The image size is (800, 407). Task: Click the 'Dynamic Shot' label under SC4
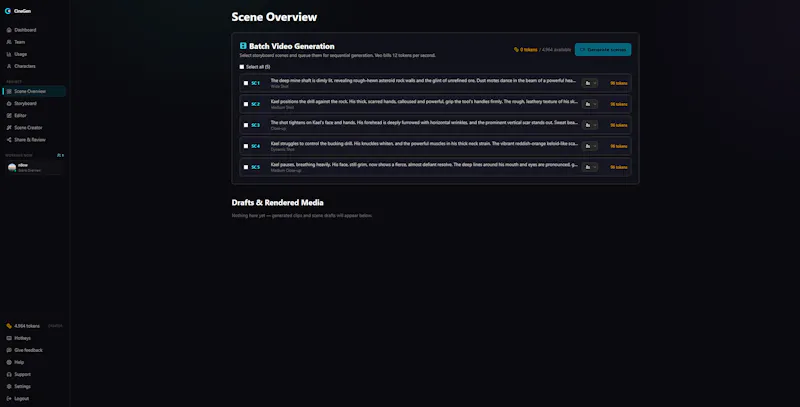283,149
